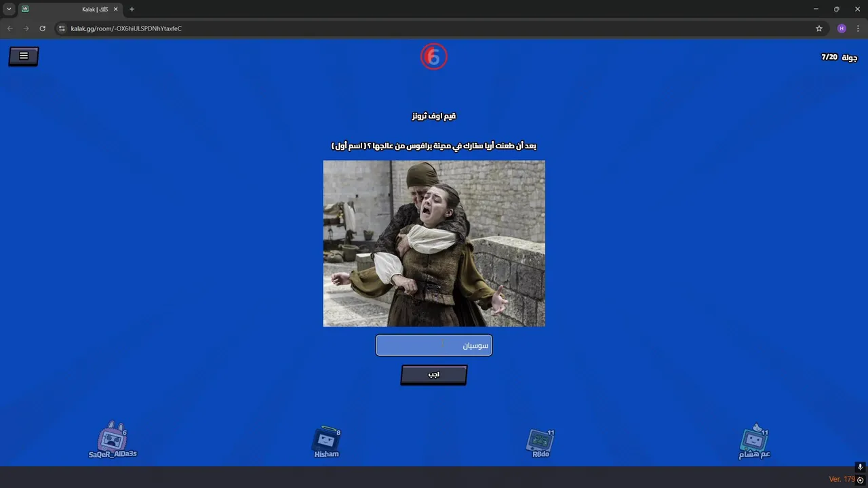
Task: Click the Arya Stark question image
Action: point(434,243)
